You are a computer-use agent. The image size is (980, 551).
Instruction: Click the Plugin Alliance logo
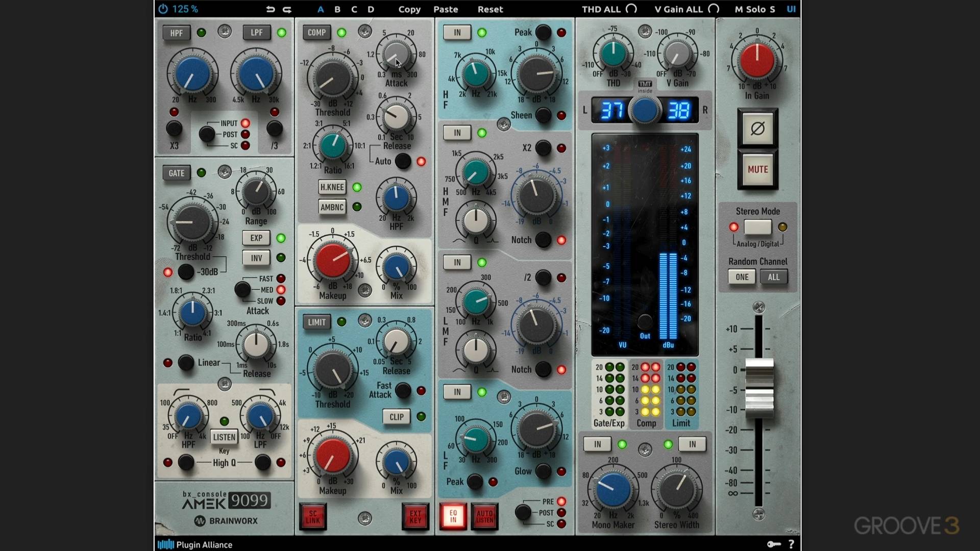point(194,544)
